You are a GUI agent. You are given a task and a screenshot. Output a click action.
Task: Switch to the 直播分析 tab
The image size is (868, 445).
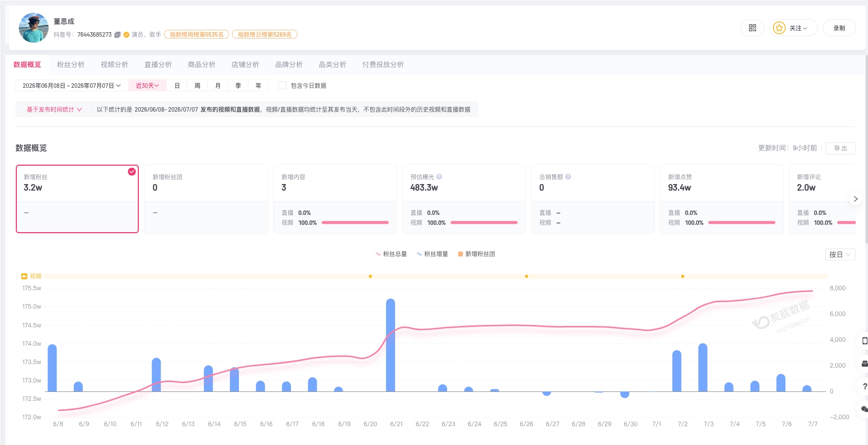pyautogui.click(x=158, y=64)
